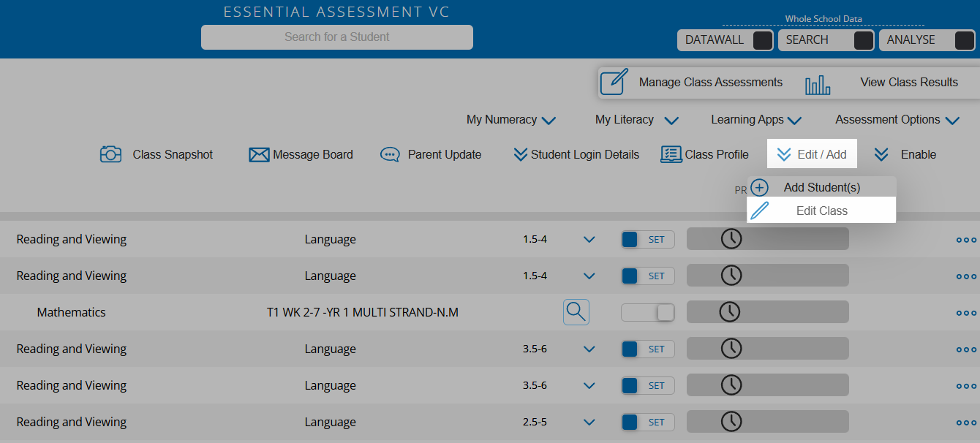Image resolution: width=980 pixels, height=443 pixels.
Task: Click the magnifier icon in the Mathematics row
Action: (576, 312)
